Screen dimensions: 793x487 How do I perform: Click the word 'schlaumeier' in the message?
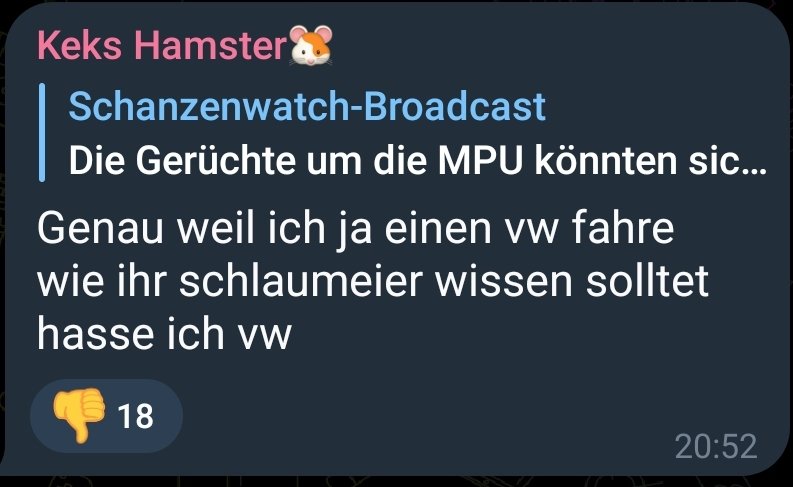pos(300,281)
